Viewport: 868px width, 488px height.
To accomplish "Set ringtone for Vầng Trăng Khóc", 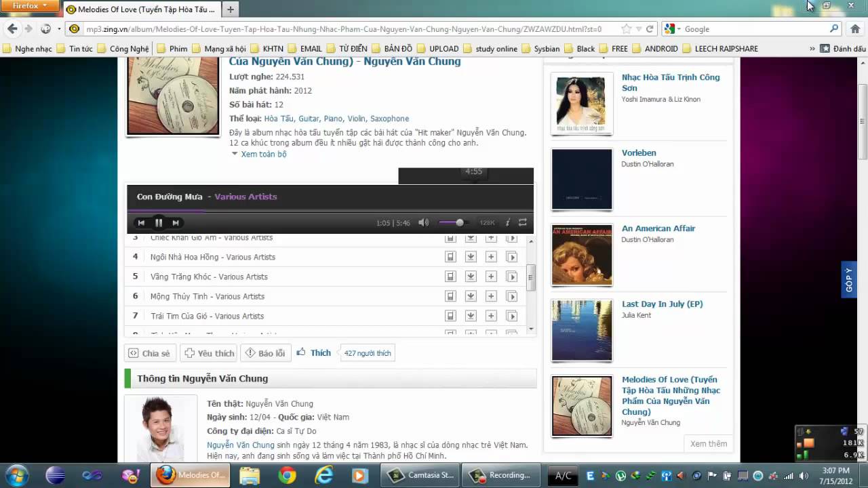I will click(x=450, y=277).
